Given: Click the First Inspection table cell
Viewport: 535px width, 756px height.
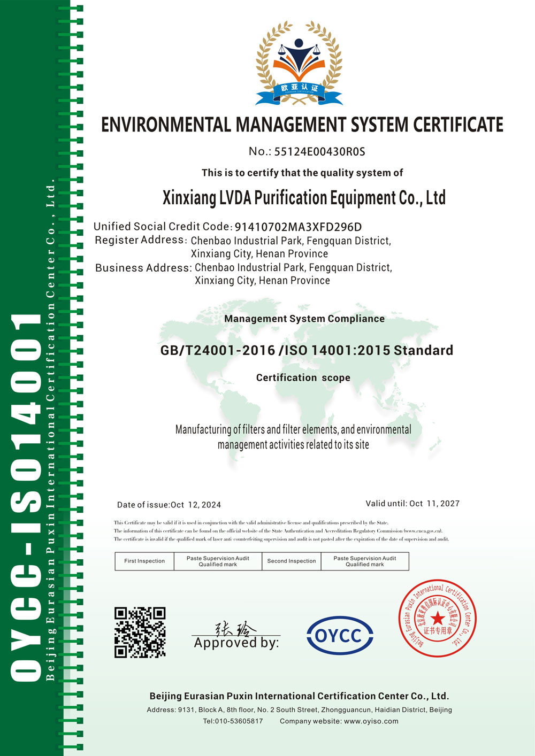Looking at the screenshot, I should pos(144,561).
